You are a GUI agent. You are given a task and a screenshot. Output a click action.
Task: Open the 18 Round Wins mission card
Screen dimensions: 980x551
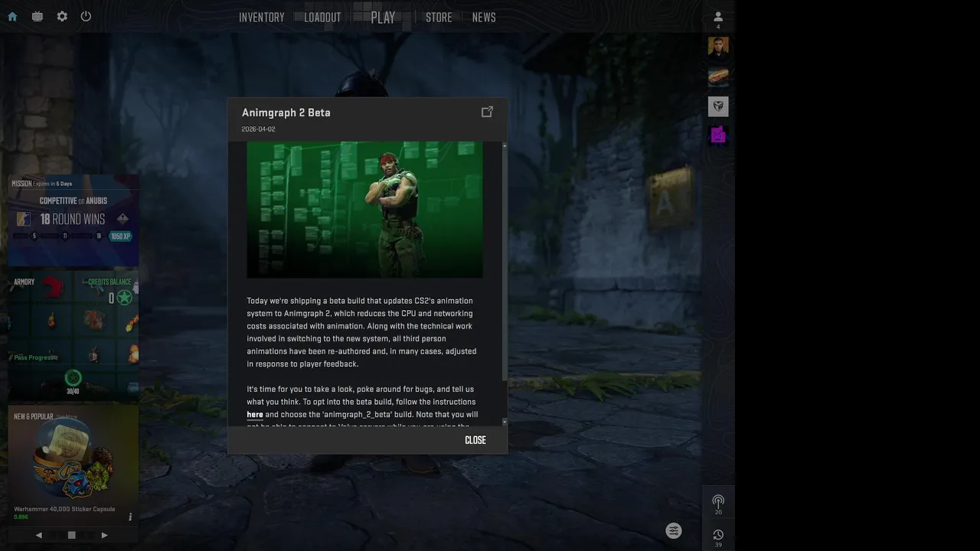(x=73, y=221)
